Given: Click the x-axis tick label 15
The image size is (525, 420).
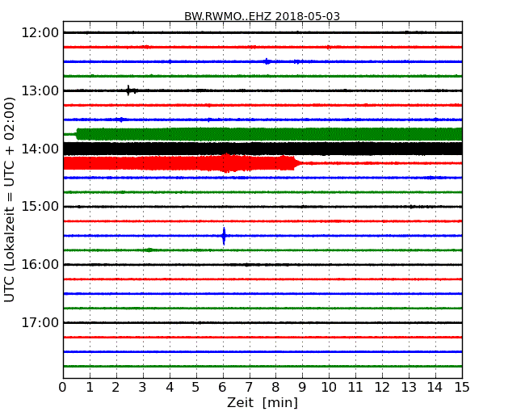Looking at the screenshot, I should point(462,388).
